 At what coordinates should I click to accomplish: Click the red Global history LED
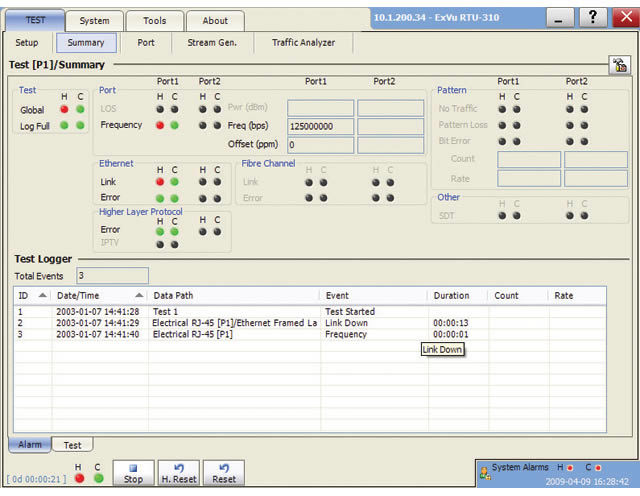(x=64, y=109)
